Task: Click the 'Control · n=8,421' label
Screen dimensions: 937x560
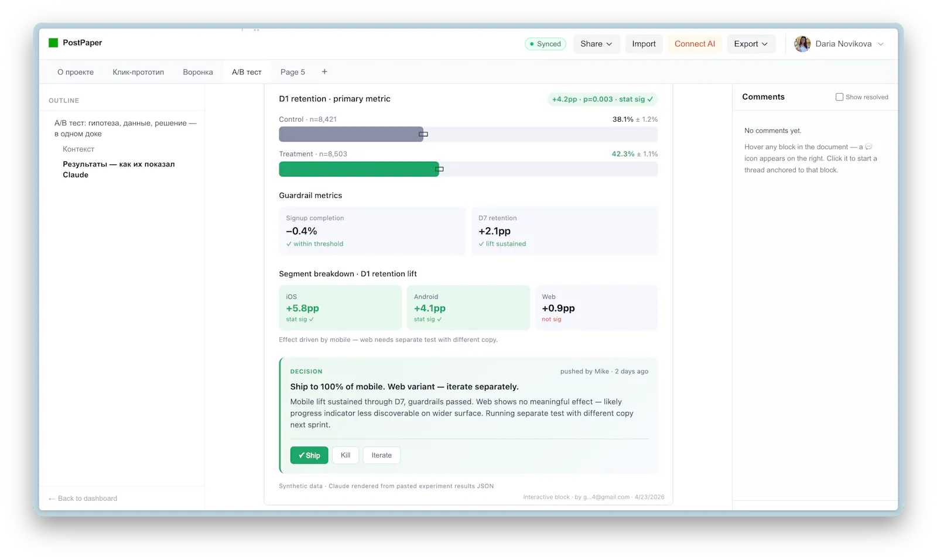Action: pos(307,119)
